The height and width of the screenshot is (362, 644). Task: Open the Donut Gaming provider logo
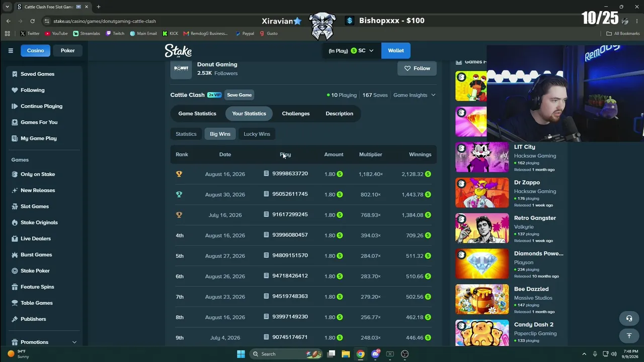pyautogui.click(x=181, y=68)
